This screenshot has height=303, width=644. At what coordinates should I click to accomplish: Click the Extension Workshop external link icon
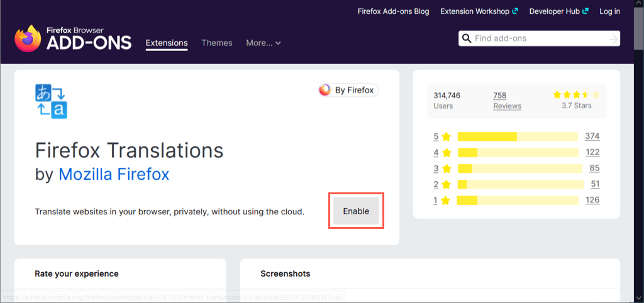point(516,11)
